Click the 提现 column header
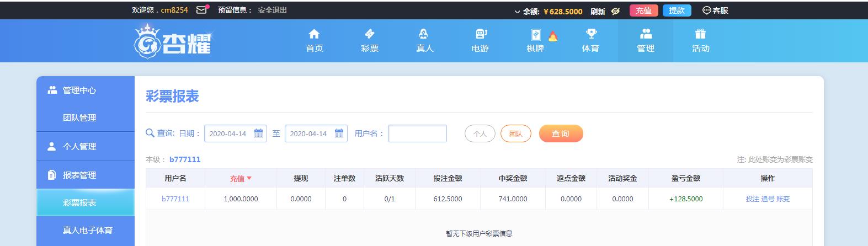The image size is (868, 246). click(x=301, y=178)
